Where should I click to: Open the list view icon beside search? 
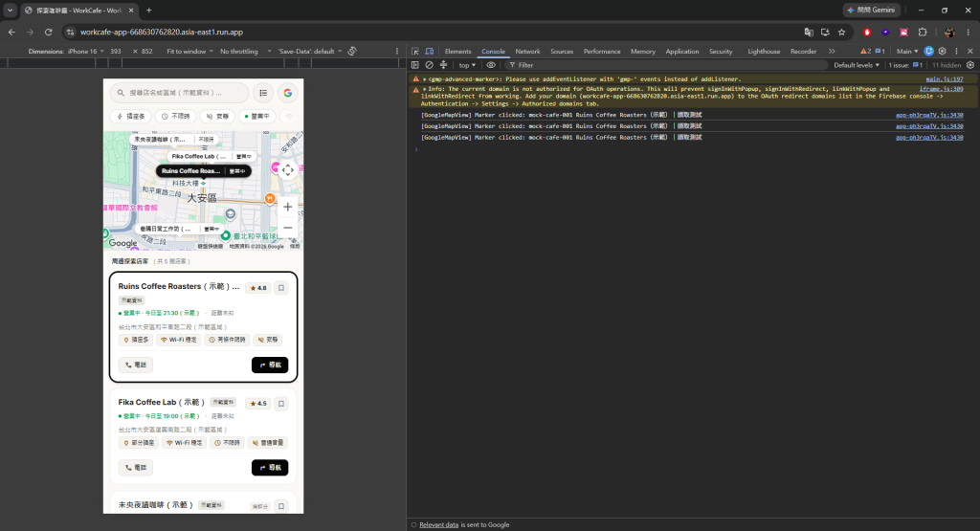click(263, 93)
